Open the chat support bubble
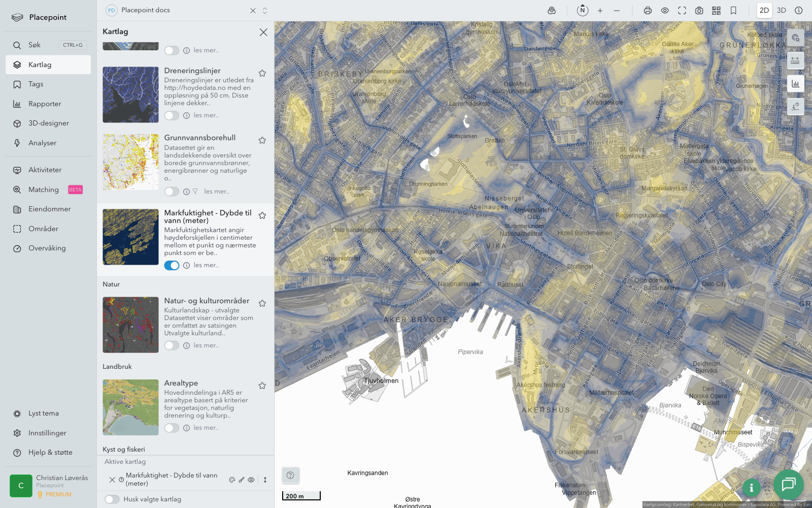The width and height of the screenshot is (812, 508). click(x=788, y=485)
